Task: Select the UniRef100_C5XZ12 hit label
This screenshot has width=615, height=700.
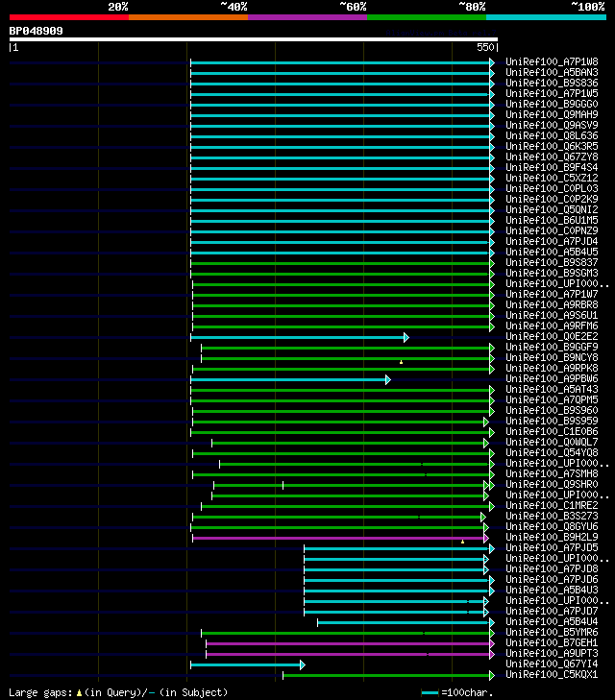Action: tap(552, 179)
